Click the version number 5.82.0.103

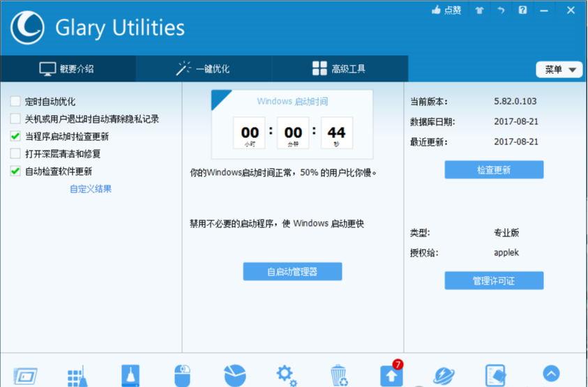pos(515,101)
